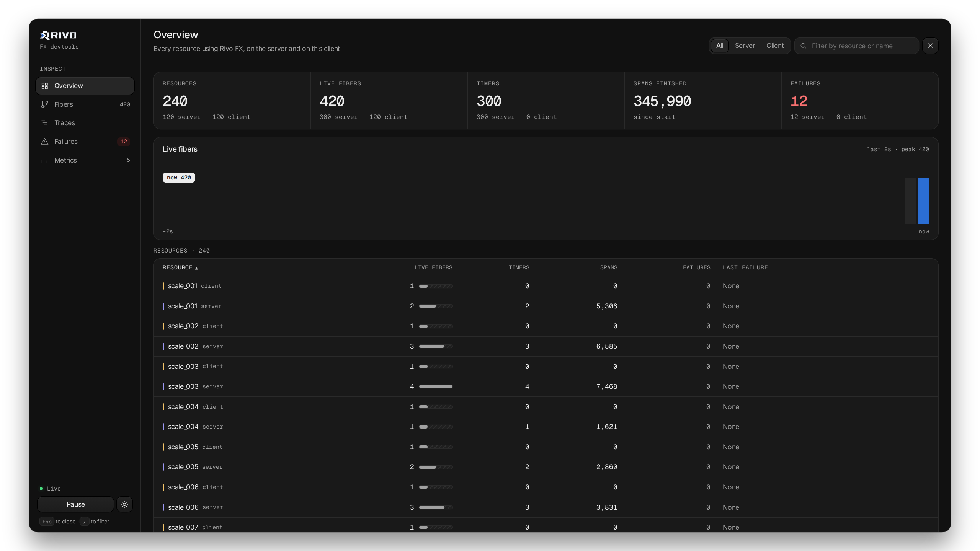Sort by LIVE FIBERS column header

click(433, 267)
